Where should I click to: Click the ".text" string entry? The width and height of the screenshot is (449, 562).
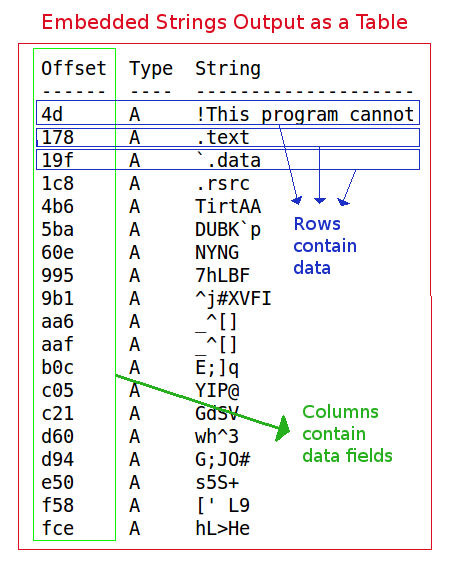[223, 138]
